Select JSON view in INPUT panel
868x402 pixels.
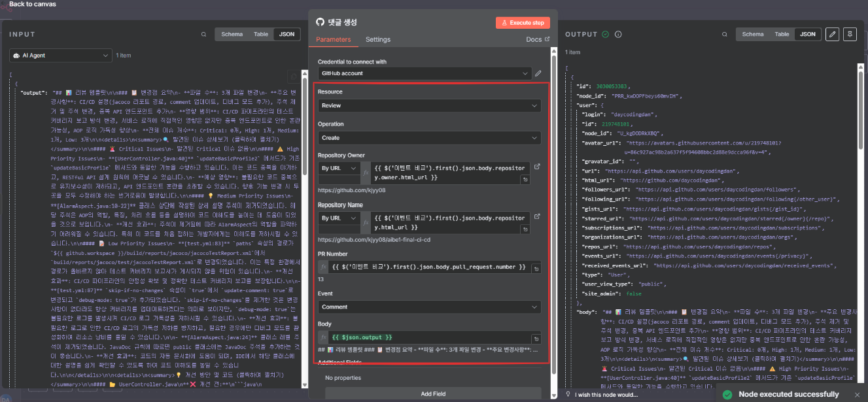286,34
